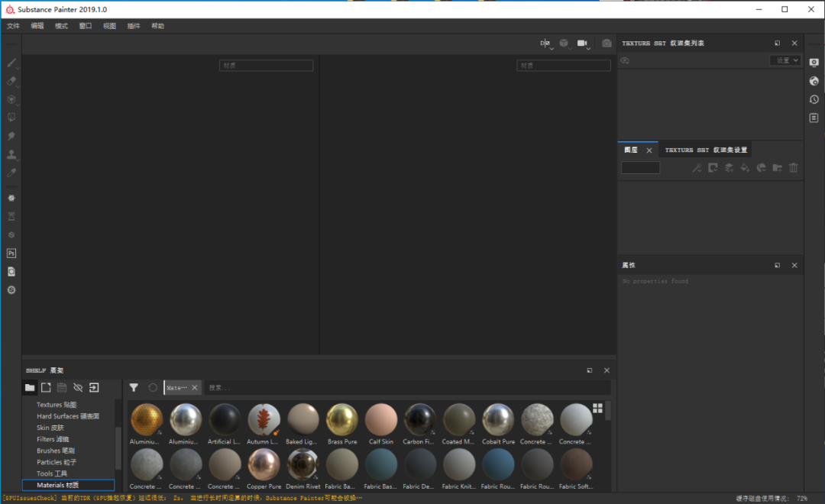The width and height of the screenshot is (825, 504).
Task: Select the Calf Skin material thumbnail
Action: [381, 420]
